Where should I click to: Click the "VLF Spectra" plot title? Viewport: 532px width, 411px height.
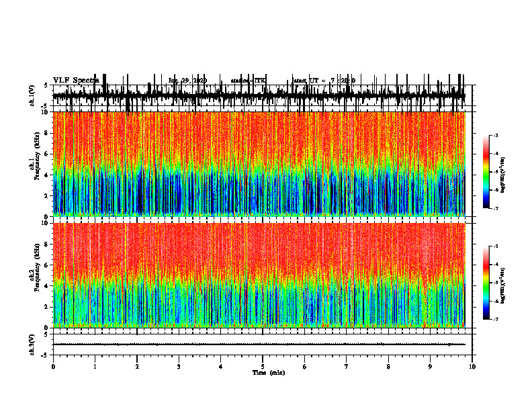76,81
